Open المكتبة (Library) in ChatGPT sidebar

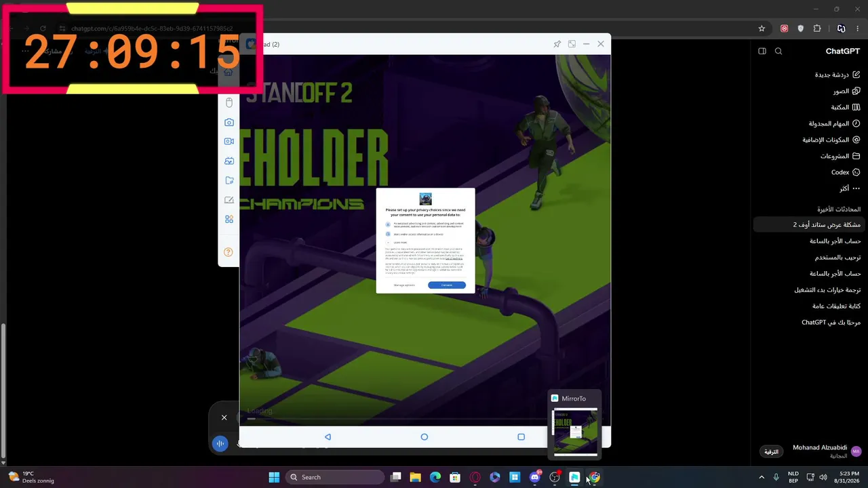(846, 107)
